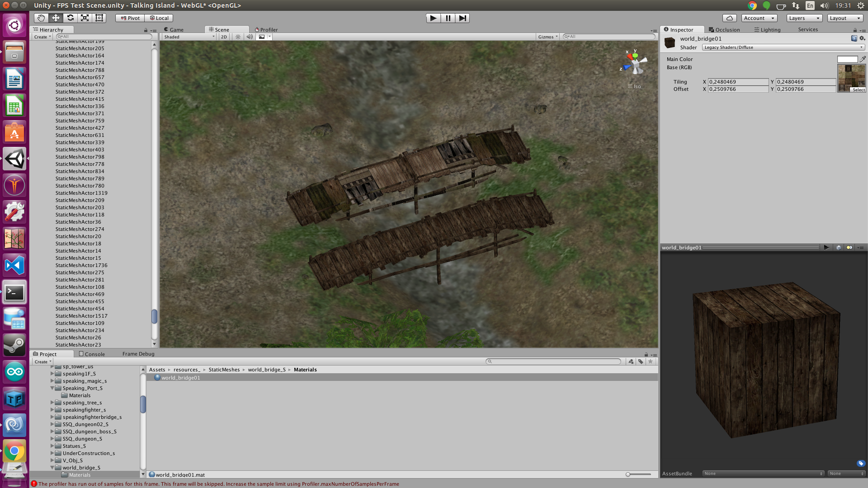The height and width of the screenshot is (488, 868).
Task: Click the Offset Y input field
Action: coord(806,89)
